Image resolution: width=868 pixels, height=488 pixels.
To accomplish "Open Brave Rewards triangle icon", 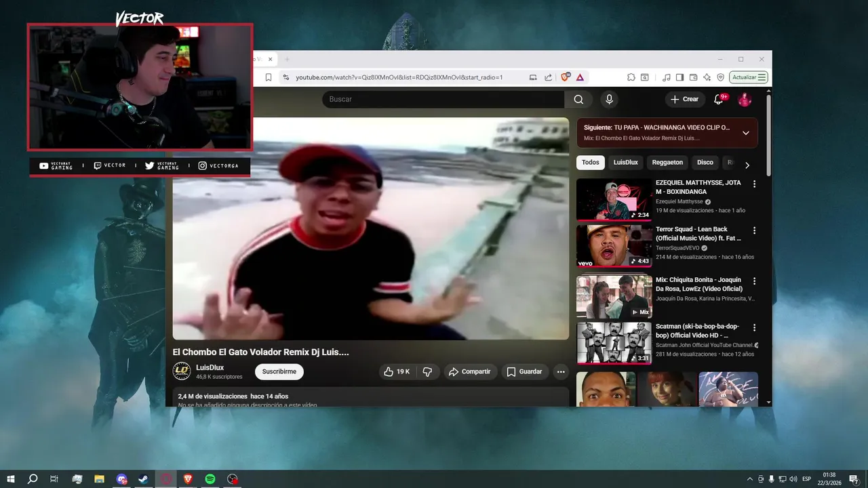I will pyautogui.click(x=580, y=77).
